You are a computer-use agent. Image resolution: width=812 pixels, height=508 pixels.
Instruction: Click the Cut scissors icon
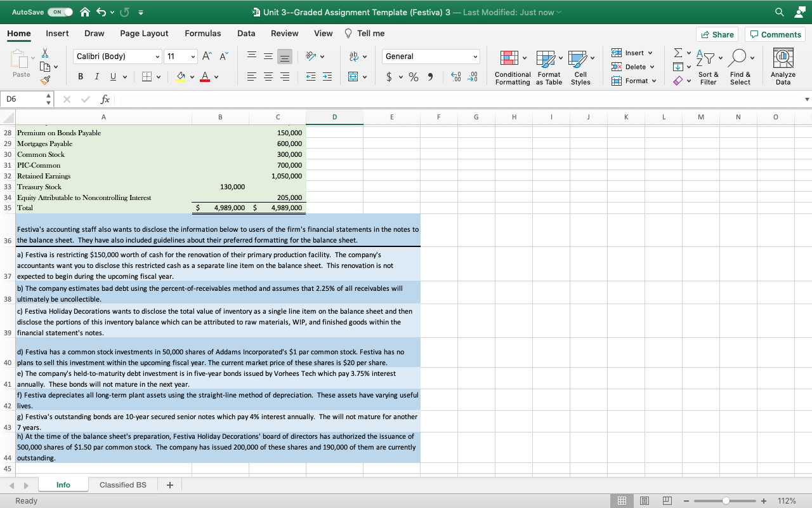(x=45, y=53)
